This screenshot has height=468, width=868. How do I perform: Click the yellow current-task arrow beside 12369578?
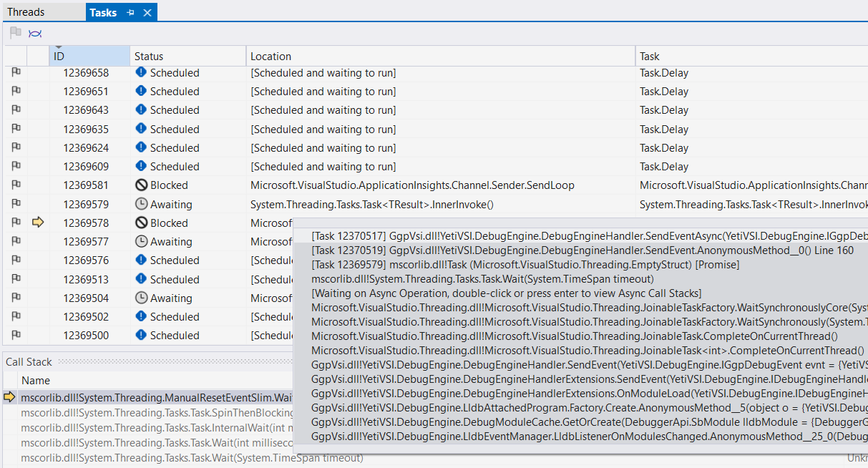pos(38,223)
